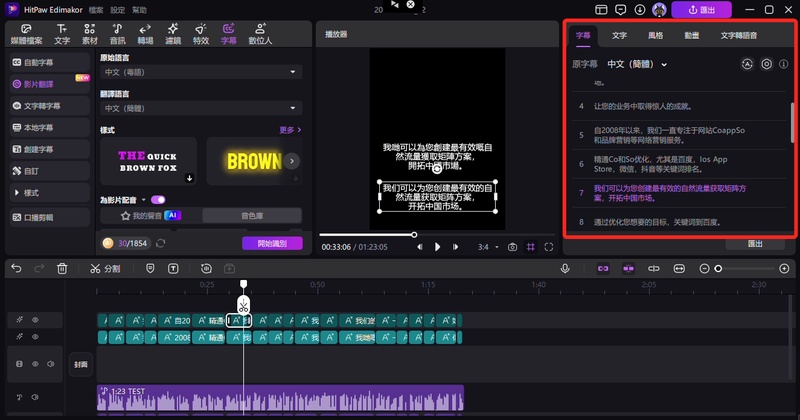Toggle visibility of the second subtitle track
Screen dimensions: 800x420
35,337
